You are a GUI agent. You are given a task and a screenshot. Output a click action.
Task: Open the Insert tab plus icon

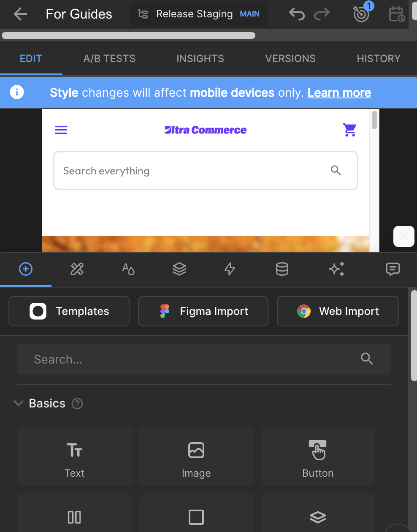click(x=26, y=269)
